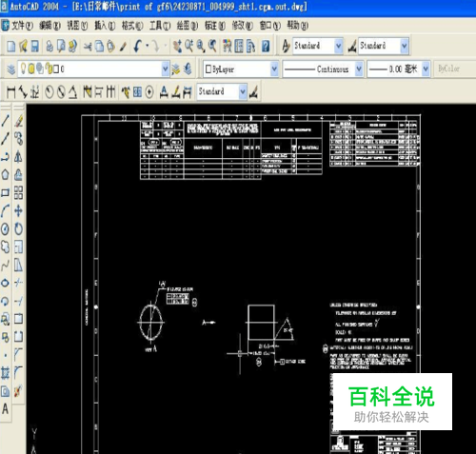Open the Continuous linetype dropdown
The width and height of the screenshot is (476, 454).
coord(359,69)
